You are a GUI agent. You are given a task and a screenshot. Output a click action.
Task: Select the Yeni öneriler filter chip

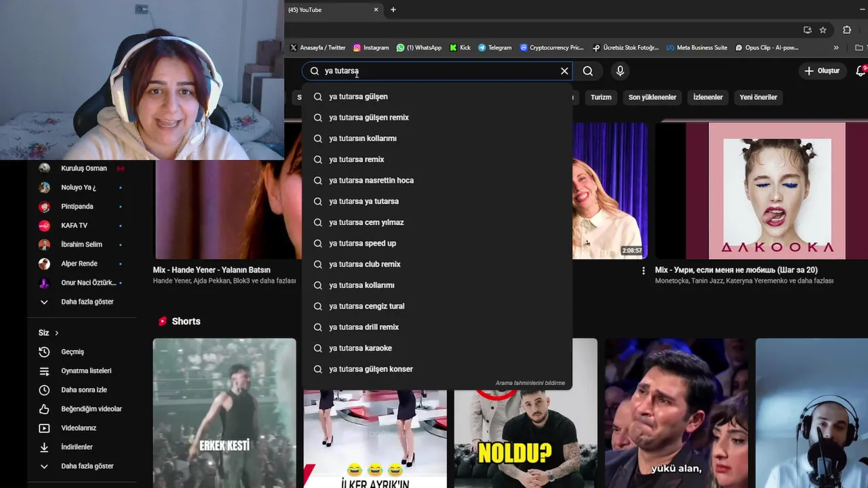pyautogui.click(x=758, y=97)
